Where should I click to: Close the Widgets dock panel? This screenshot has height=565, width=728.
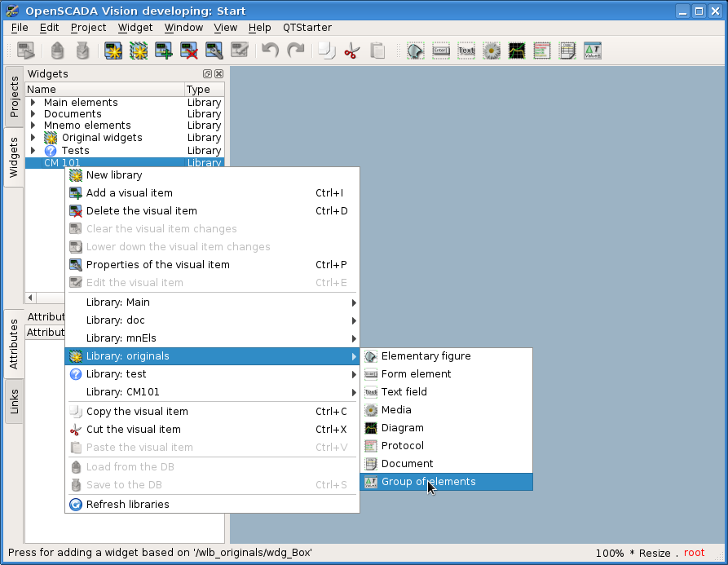218,74
